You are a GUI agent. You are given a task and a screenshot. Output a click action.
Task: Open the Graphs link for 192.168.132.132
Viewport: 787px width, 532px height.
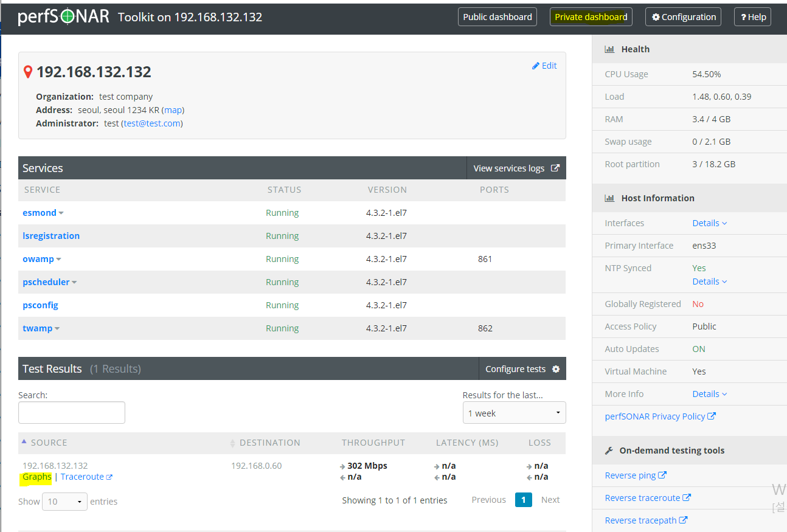(37, 477)
